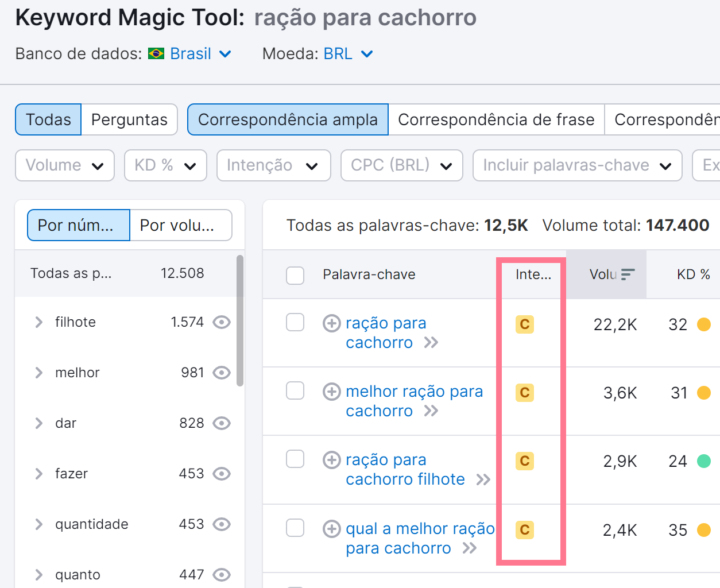Open the Intenção filter dropdown
The width and height of the screenshot is (720, 588).
273,165
